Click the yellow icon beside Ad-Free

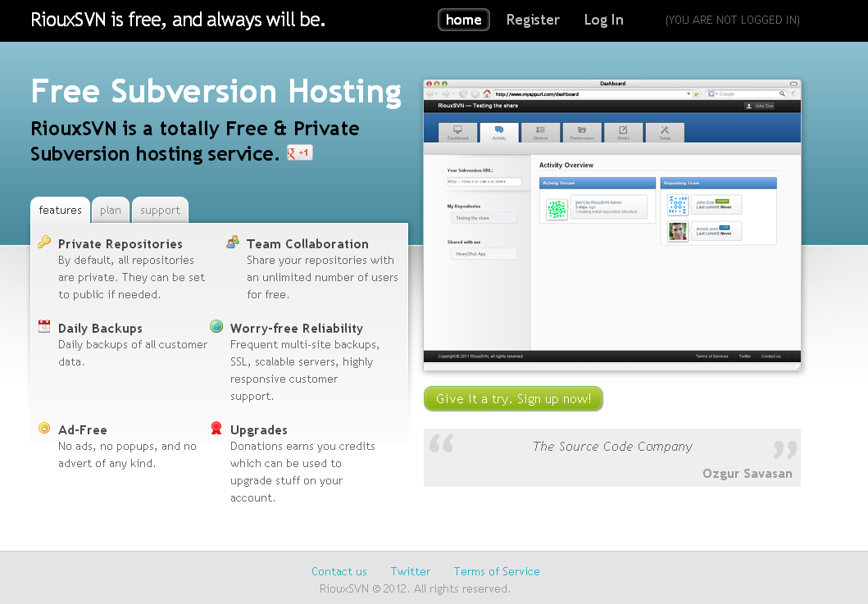coord(44,428)
